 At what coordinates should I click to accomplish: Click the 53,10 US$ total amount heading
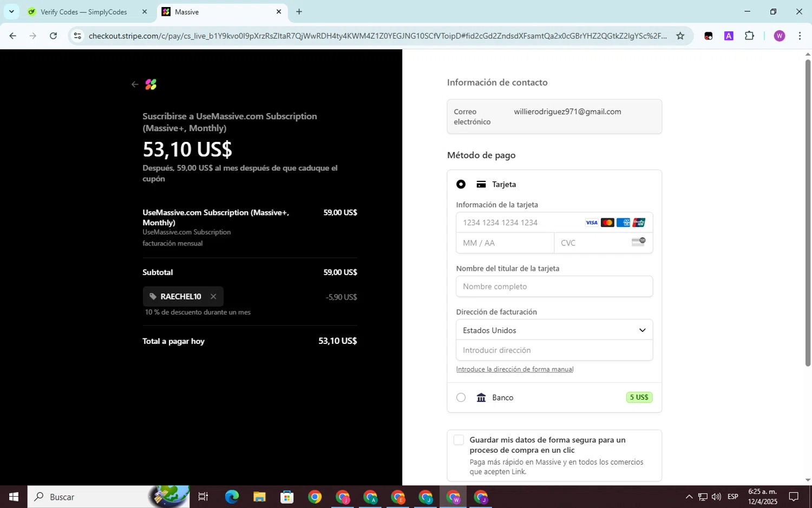[x=187, y=149]
